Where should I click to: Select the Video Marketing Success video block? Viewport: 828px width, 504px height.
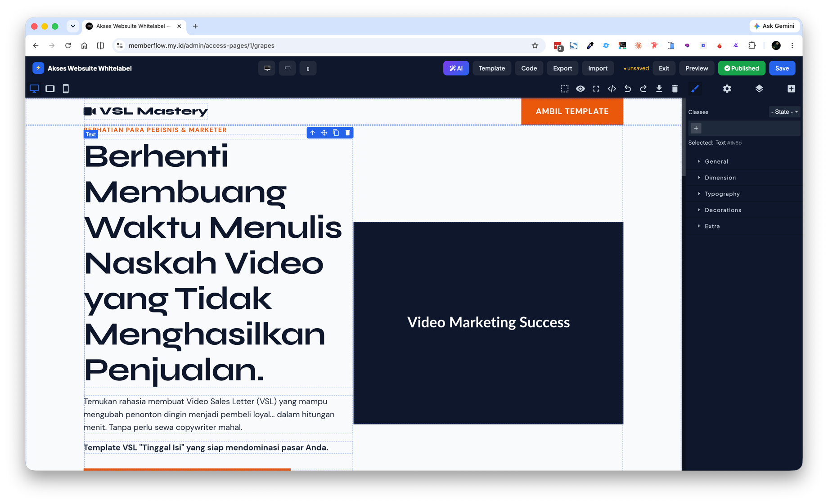(488, 323)
